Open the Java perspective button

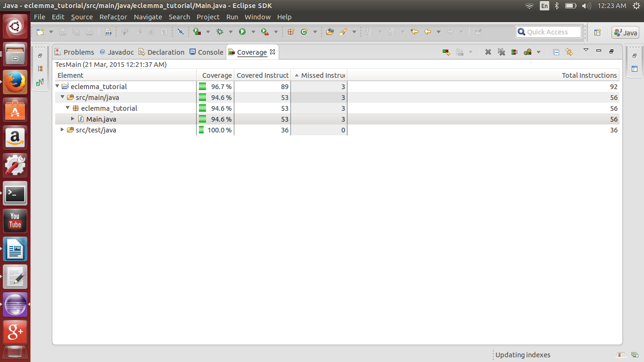[x=626, y=33]
